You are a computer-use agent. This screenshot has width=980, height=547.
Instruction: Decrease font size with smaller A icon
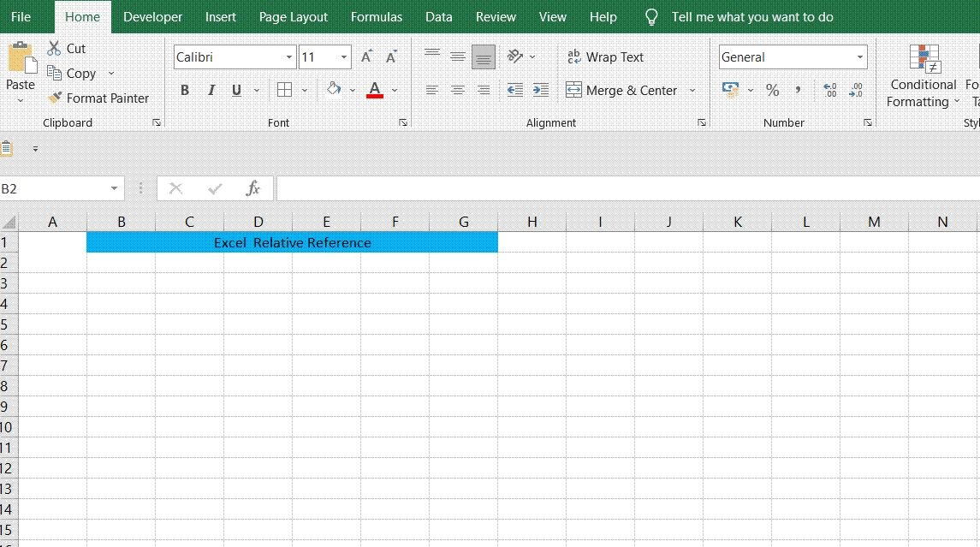(391, 56)
